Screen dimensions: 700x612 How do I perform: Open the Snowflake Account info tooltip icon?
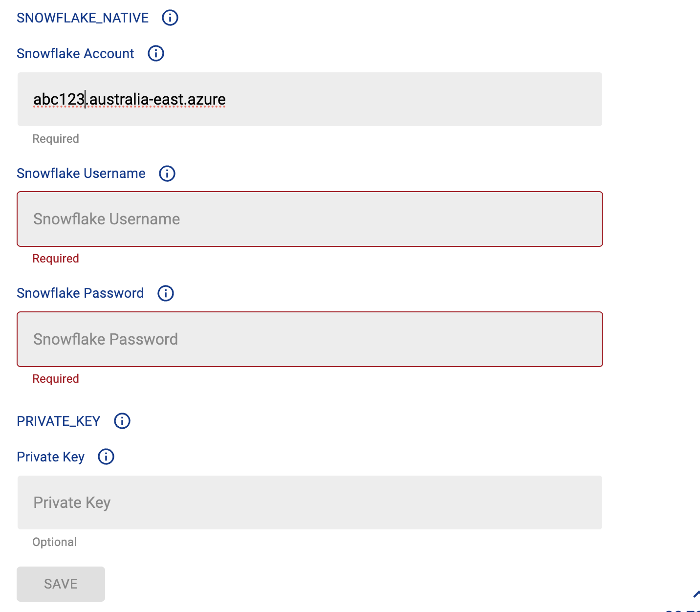click(156, 53)
